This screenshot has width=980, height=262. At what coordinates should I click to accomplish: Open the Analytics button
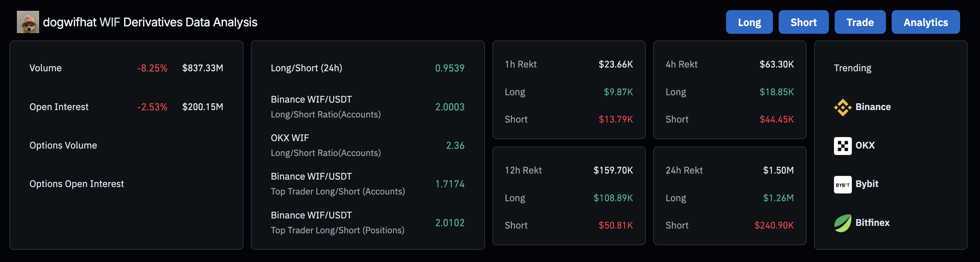click(926, 22)
